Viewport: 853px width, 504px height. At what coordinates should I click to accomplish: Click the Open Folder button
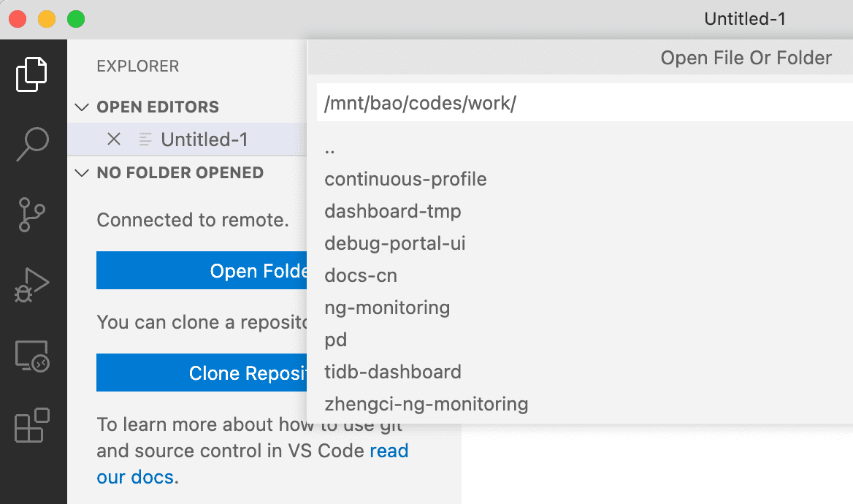coord(202,271)
